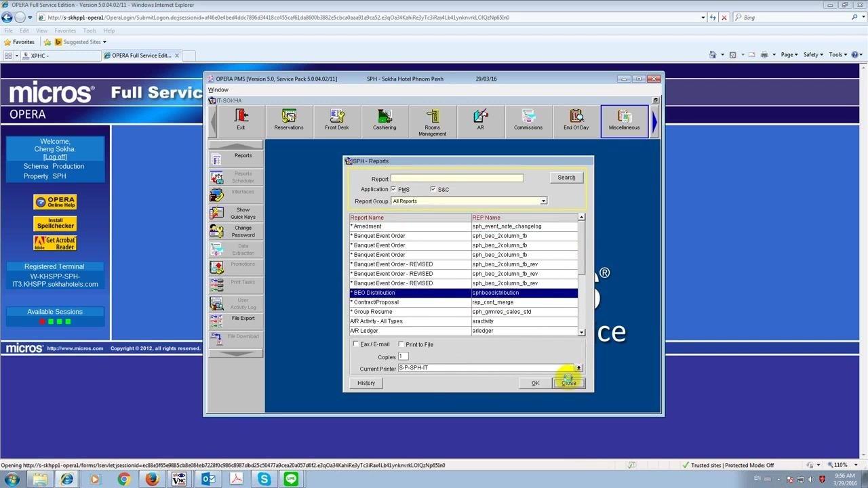Open the Window menu in OPERA PMS
Image resolution: width=868 pixels, height=488 pixels.
pyautogui.click(x=218, y=89)
